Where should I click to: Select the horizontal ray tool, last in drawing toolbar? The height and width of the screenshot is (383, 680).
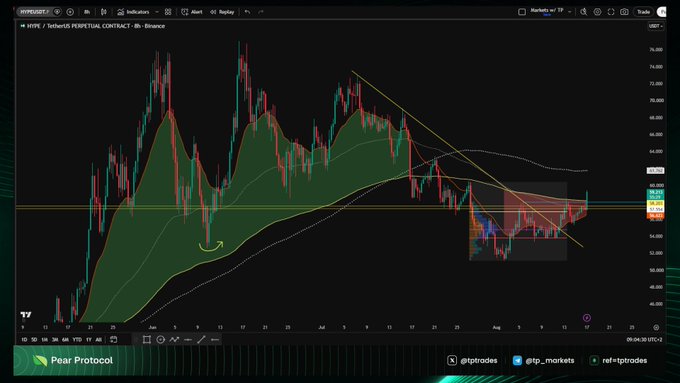215,340
